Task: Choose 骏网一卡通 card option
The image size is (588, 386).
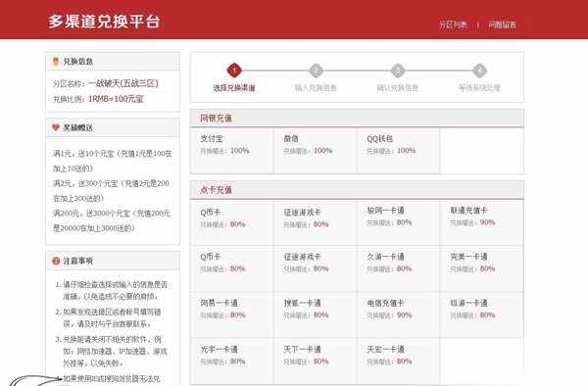Action: [399, 222]
